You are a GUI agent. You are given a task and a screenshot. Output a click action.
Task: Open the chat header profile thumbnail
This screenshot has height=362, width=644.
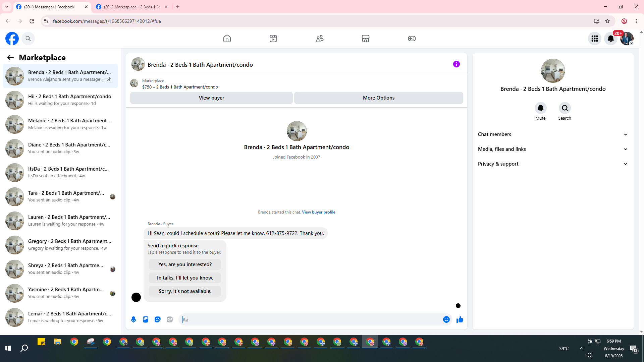(138, 64)
